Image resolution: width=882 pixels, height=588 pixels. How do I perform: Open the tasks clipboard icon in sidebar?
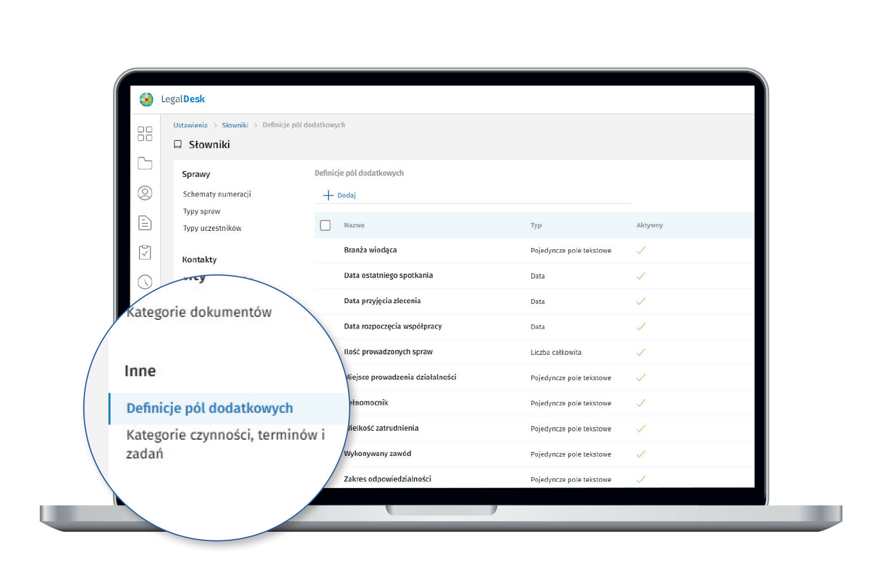[145, 252]
